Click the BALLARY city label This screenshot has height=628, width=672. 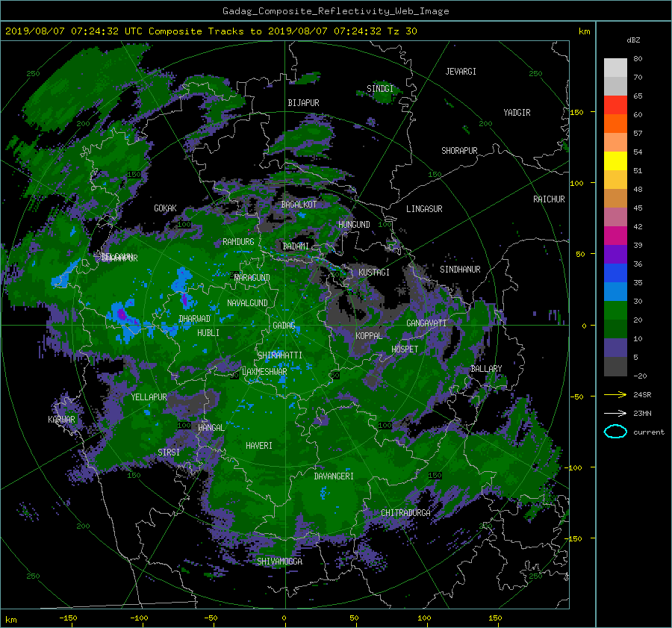point(486,369)
